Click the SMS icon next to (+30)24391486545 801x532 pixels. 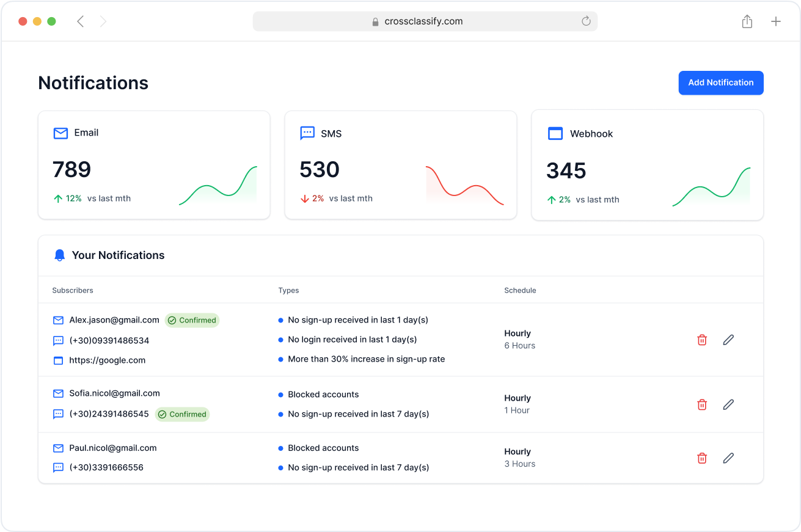[x=58, y=414]
